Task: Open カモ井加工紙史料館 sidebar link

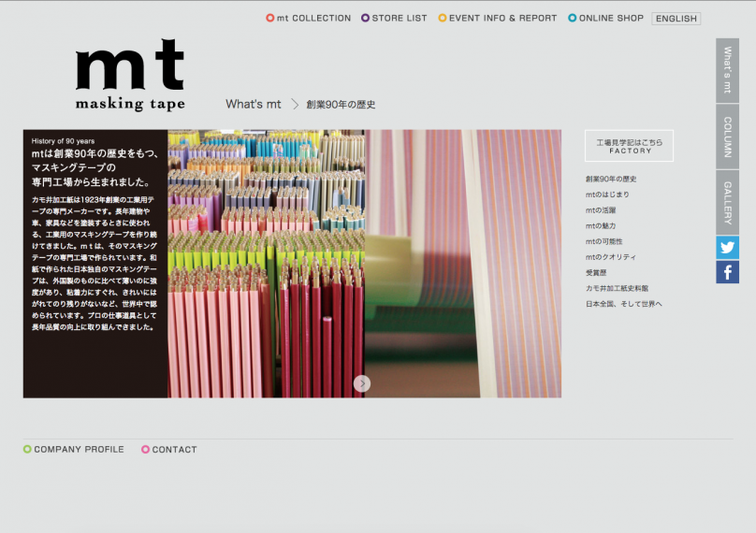Action: pyautogui.click(x=617, y=288)
